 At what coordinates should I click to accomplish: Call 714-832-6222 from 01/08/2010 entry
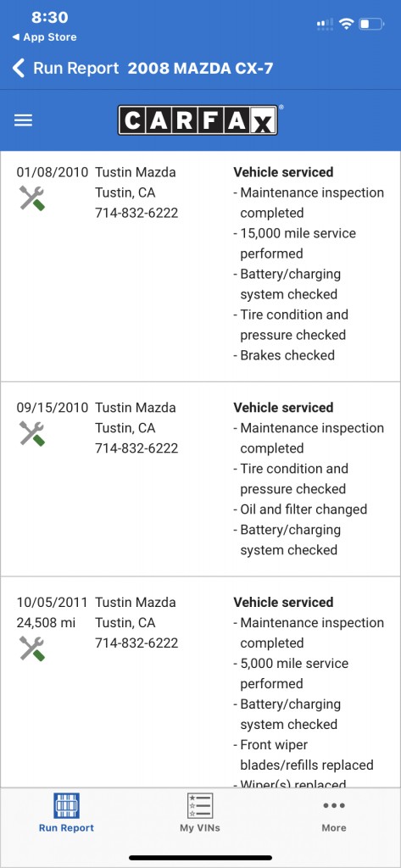136,213
